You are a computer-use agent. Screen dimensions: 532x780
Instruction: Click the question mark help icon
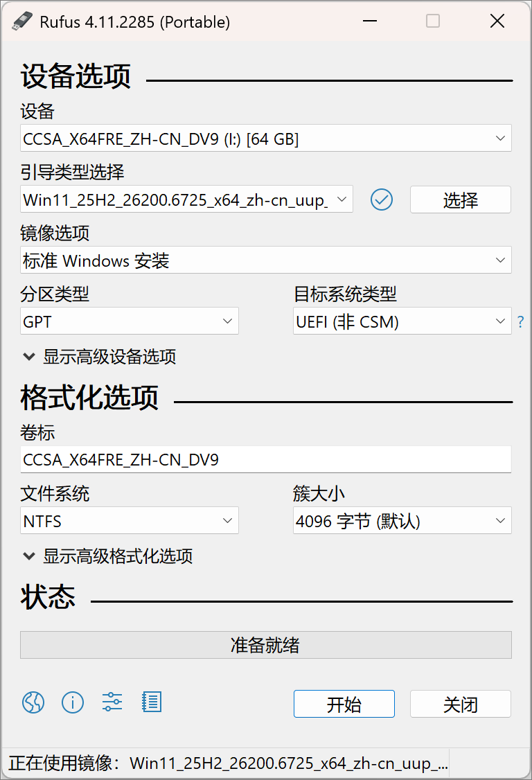pyautogui.click(x=521, y=322)
